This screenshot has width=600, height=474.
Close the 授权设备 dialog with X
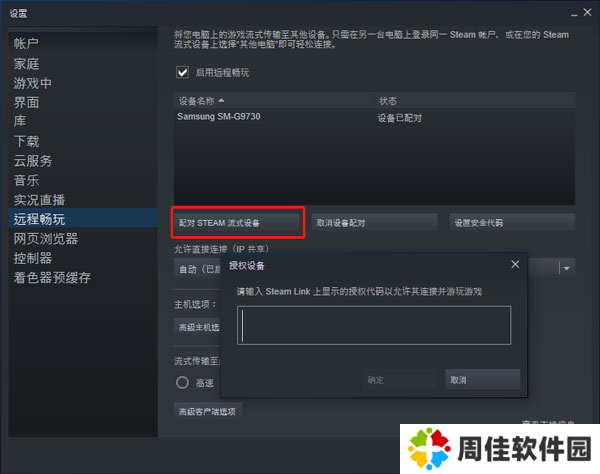click(x=515, y=264)
